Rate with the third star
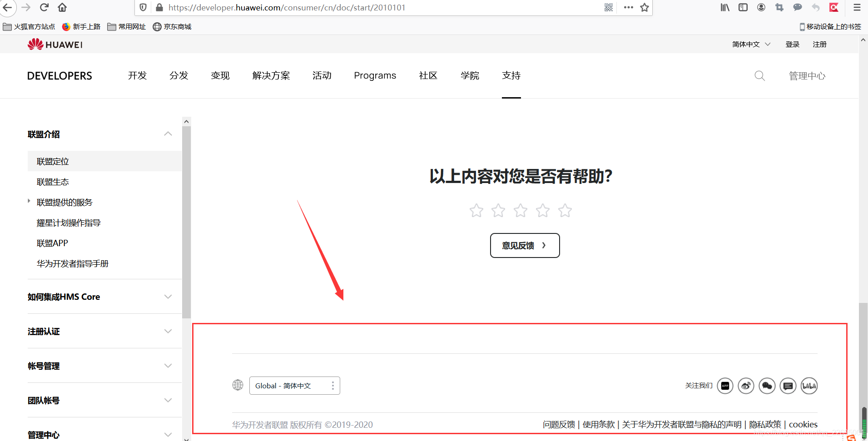Image resolution: width=868 pixels, height=441 pixels. [x=521, y=210]
